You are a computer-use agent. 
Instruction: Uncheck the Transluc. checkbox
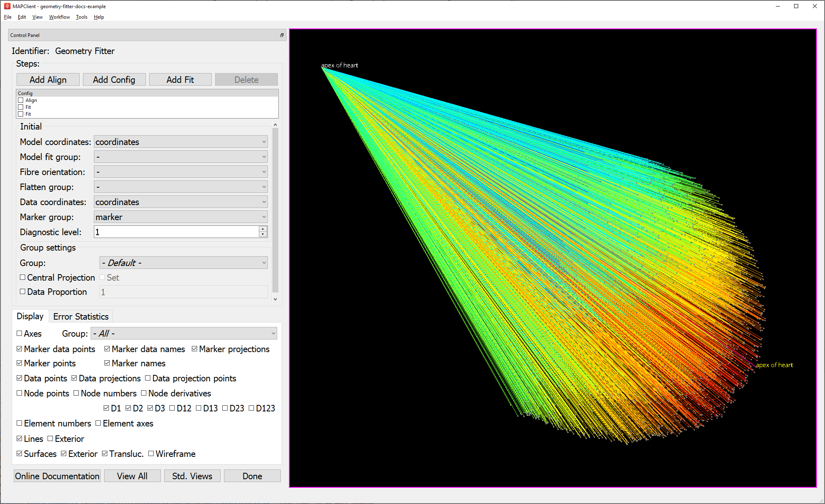tap(105, 454)
